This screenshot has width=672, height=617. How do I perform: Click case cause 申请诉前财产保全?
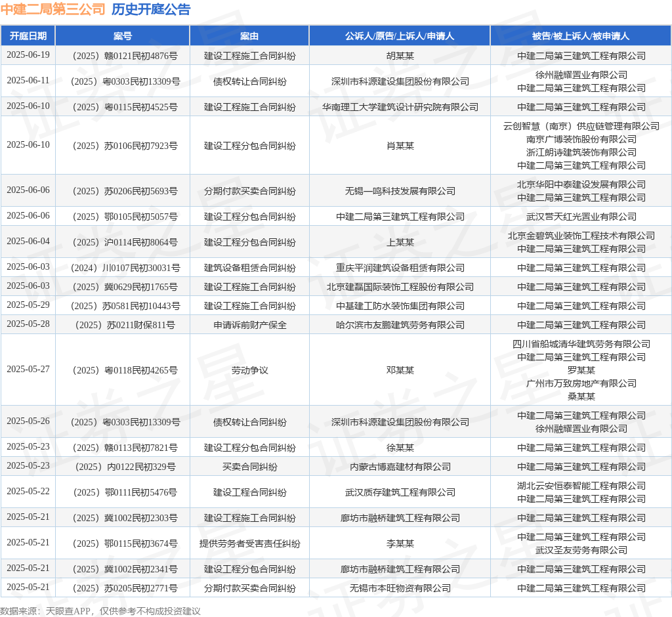click(x=249, y=325)
